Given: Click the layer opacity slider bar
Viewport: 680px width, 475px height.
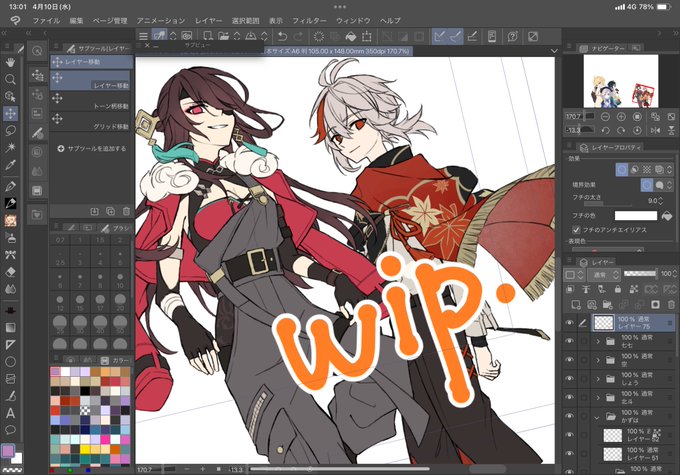Looking at the screenshot, I should point(640,273).
